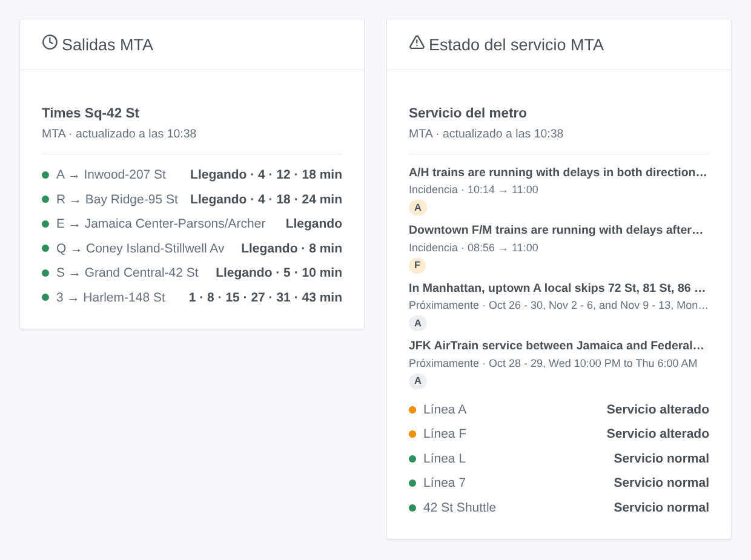Click Servicio normal status for 42 St Shuttle
Viewport: 751px width, 560px height.
[661, 508]
